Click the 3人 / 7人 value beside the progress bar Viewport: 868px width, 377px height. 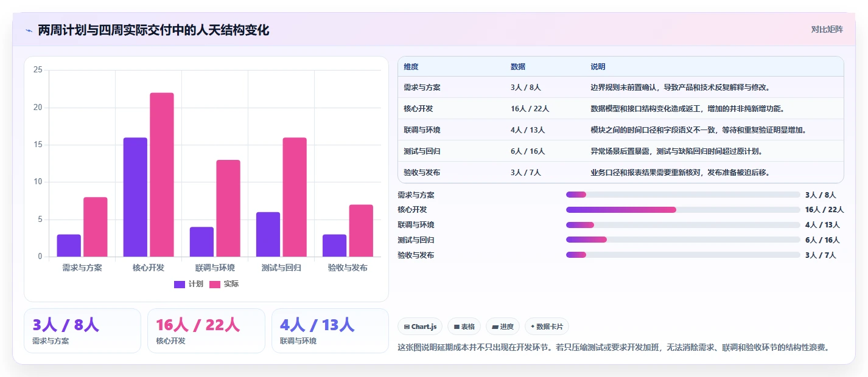tap(821, 255)
